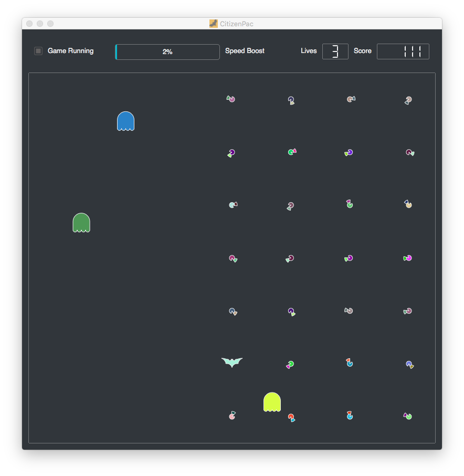Pick the pale cyan pac-man with dark red wedge
Screen dimensions: 464x476
coord(233,205)
